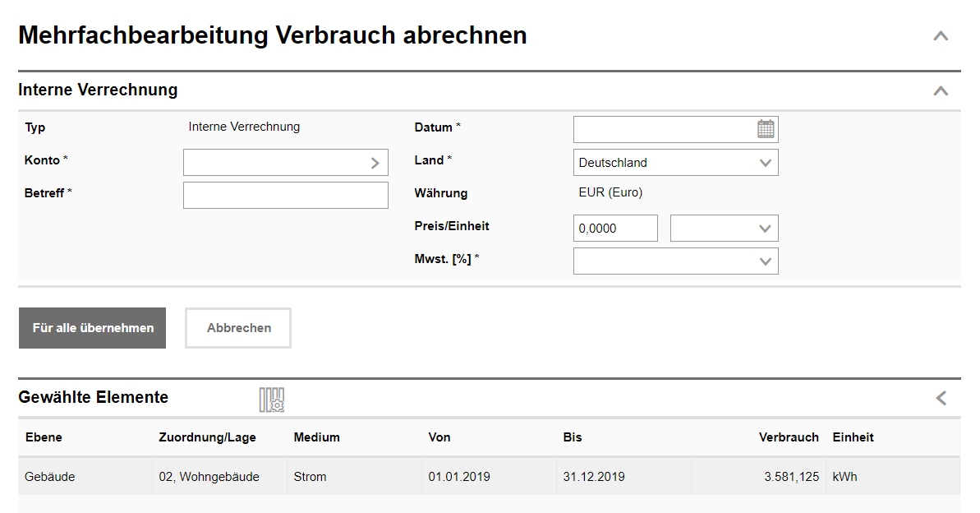The height and width of the screenshot is (513, 980).
Task: Collapse the Interne Verrechnung section chevron
Action: (x=941, y=90)
